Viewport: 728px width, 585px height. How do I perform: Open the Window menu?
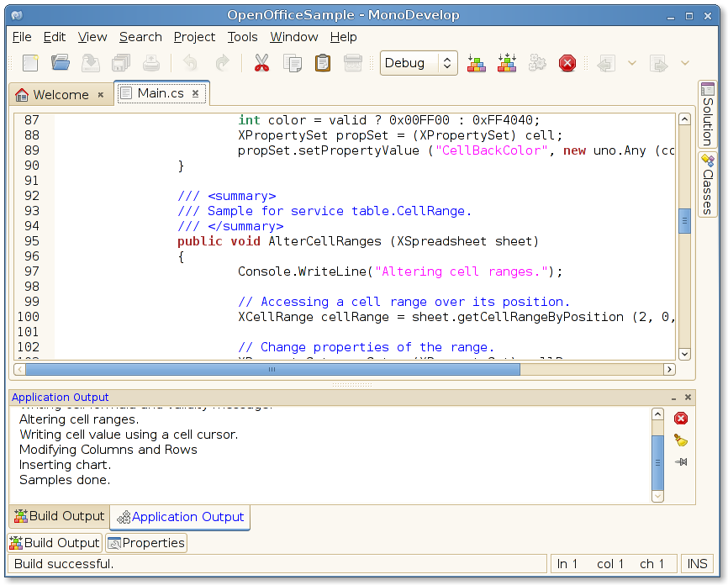(x=294, y=37)
